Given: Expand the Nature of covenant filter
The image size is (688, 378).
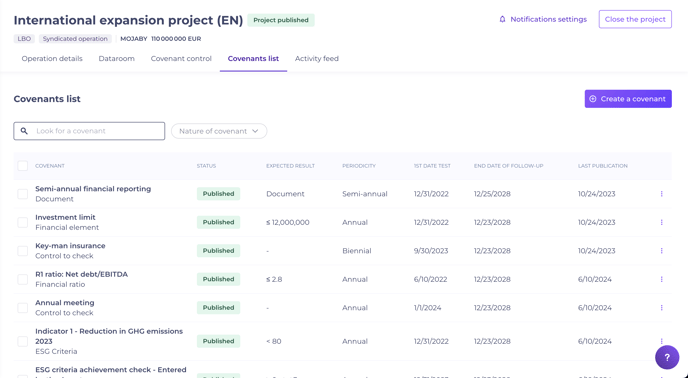Looking at the screenshot, I should [x=219, y=131].
